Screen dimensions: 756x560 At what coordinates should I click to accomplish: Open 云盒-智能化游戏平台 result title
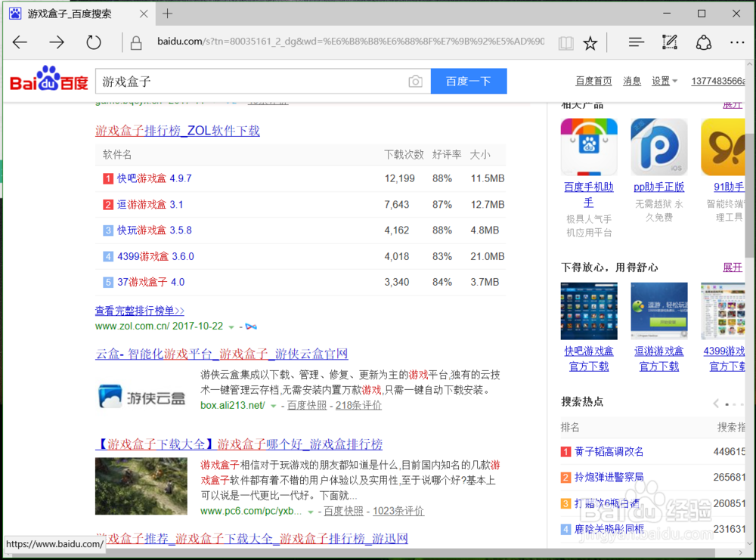pos(222,354)
